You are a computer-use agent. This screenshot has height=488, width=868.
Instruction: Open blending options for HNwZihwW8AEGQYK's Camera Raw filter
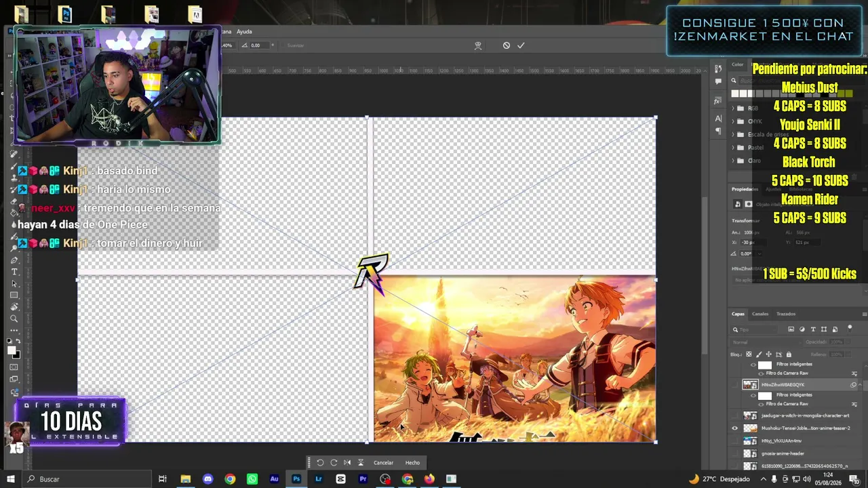click(x=854, y=404)
